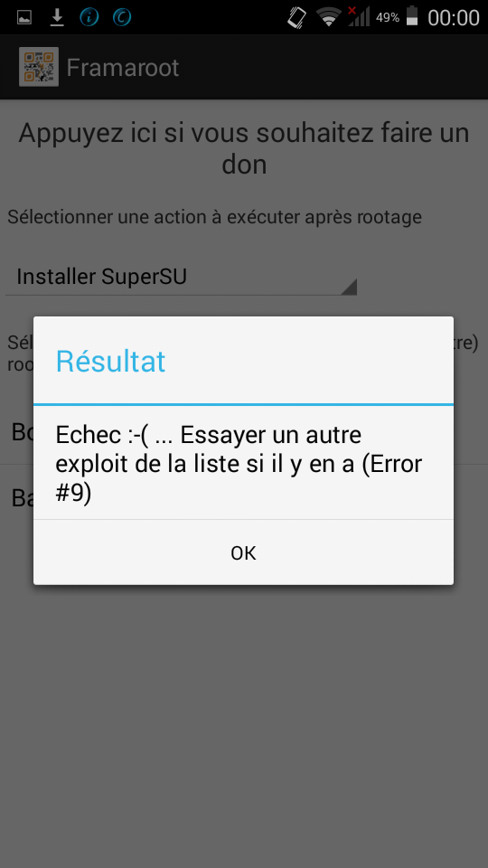Screen dimensions: 488x868
Task: Tap the circled C notification icon
Action: point(122,17)
